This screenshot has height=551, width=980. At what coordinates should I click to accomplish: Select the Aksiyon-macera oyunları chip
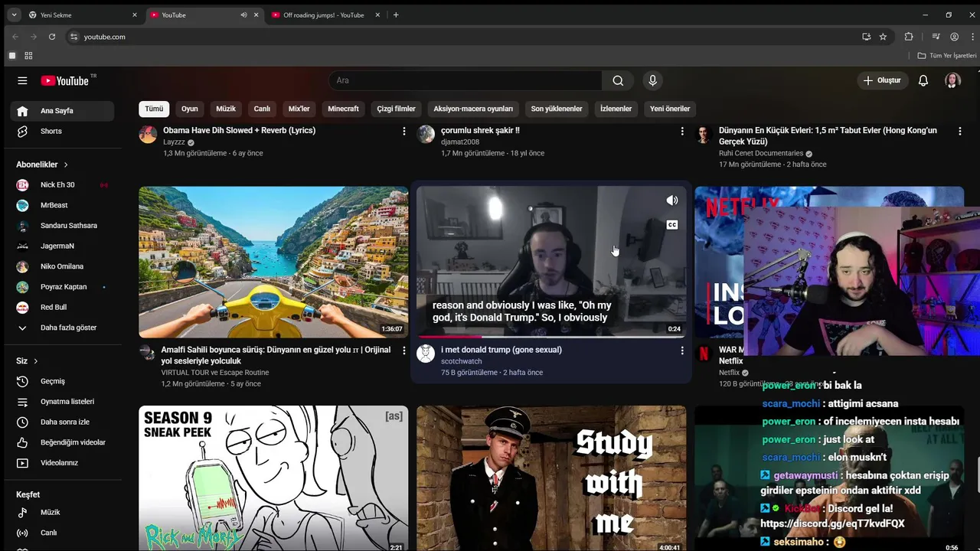coord(473,109)
